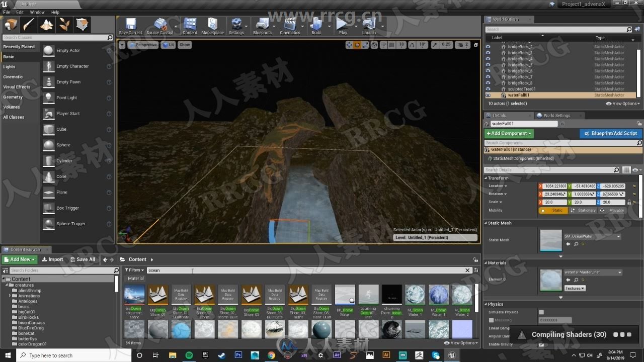Select the scale gizmo tool in viewport
The height and width of the screenshot is (362, 644).
pyautogui.click(x=365, y=45)
